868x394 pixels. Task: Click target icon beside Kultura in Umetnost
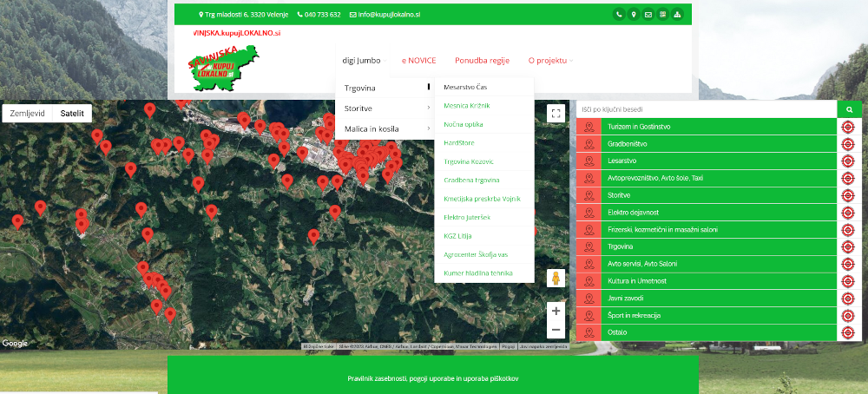tap(847, 281)
